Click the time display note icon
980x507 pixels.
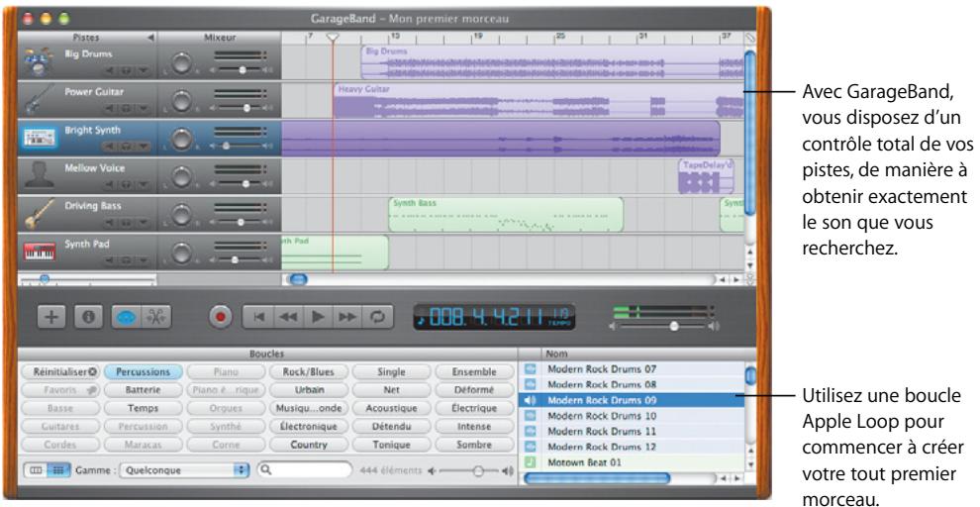pos(421,319)
